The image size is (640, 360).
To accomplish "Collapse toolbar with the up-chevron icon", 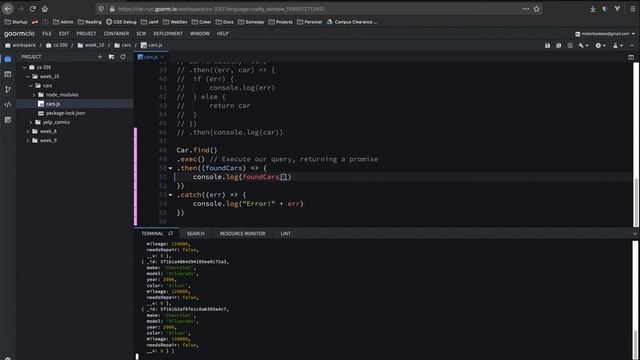I will point(632,45).
